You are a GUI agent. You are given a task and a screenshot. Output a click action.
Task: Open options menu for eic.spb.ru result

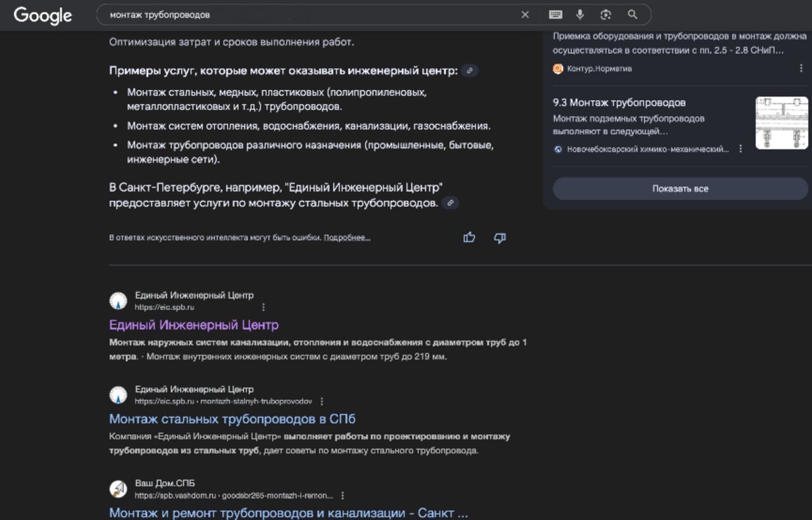click(264, 307)
